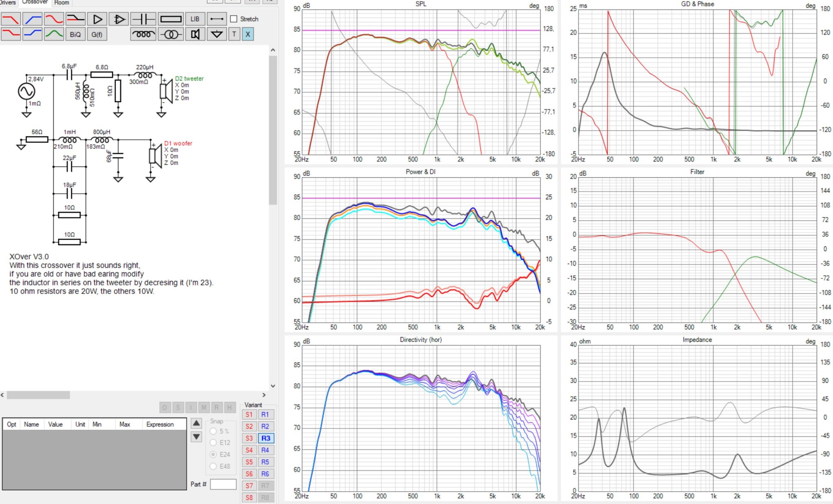Pick the capacitor component tool

[x=143, y=19]
